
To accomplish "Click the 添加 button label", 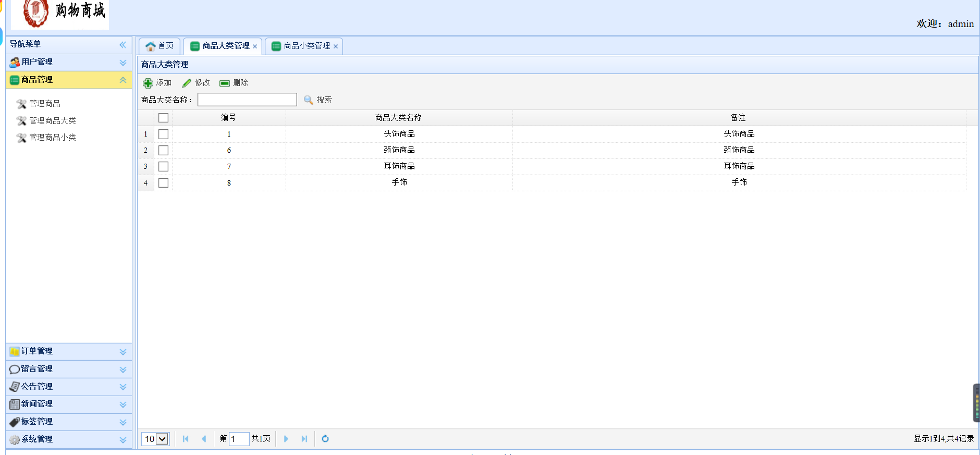I will 164,83.
